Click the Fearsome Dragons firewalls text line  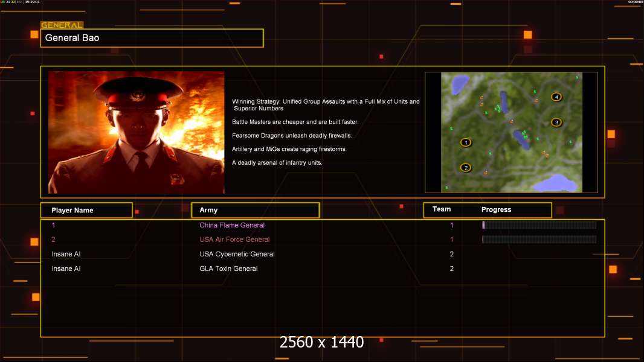[x=292, y=135]
